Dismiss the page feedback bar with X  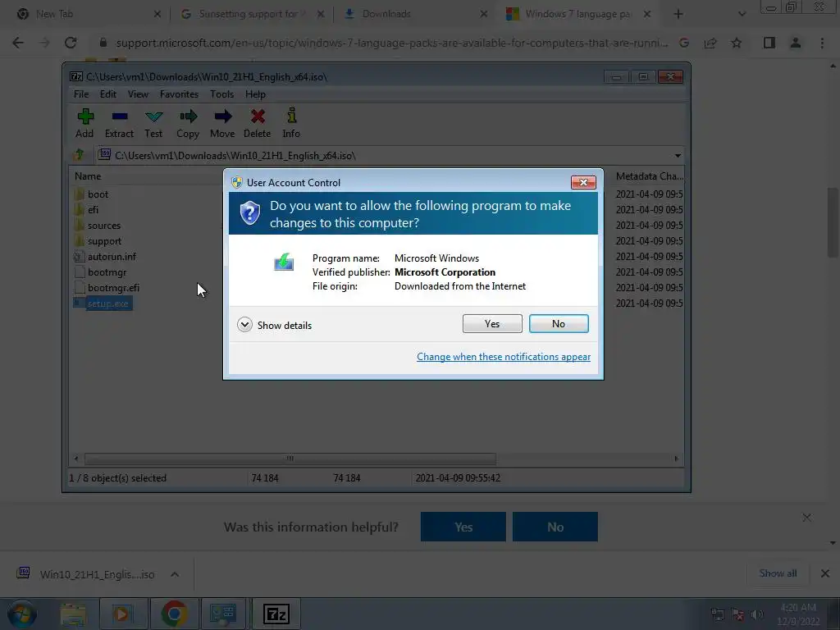click(x=807, y=518)
